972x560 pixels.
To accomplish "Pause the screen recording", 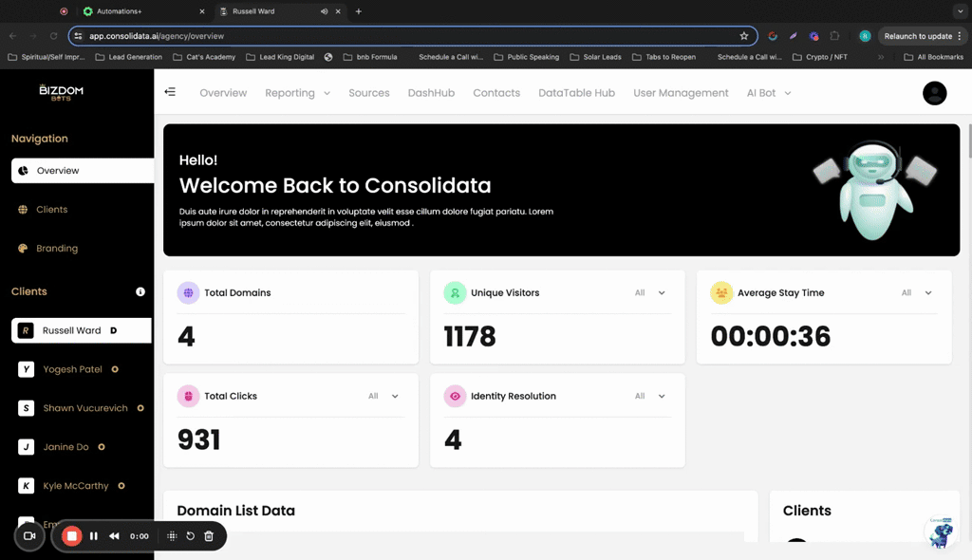I will pyautogui.click(x=94, y=536).
